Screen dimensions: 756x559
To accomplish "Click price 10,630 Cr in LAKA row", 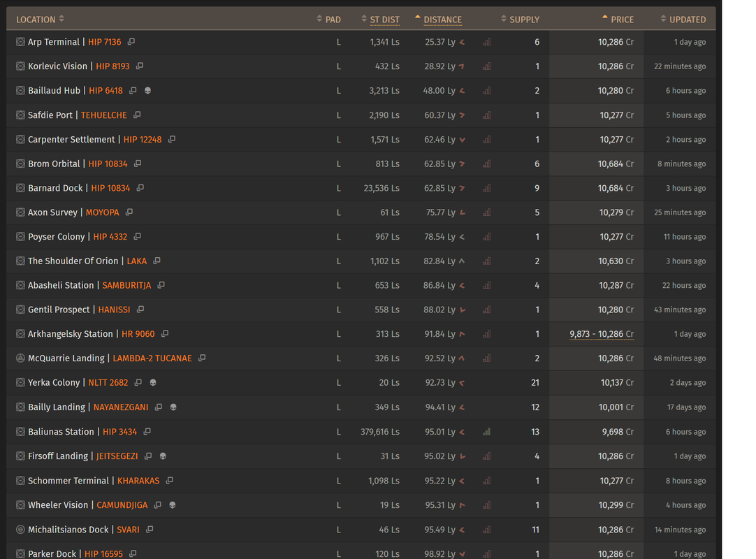I will pos(616,261).
